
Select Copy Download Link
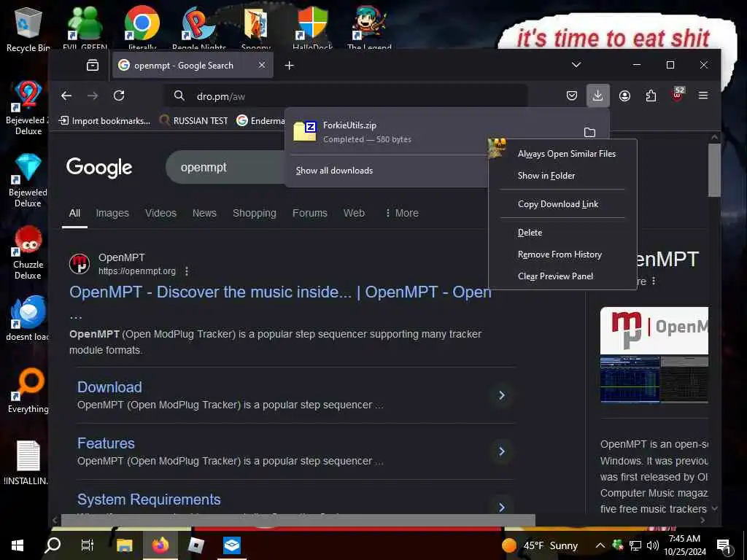click(x=562, y=204)
